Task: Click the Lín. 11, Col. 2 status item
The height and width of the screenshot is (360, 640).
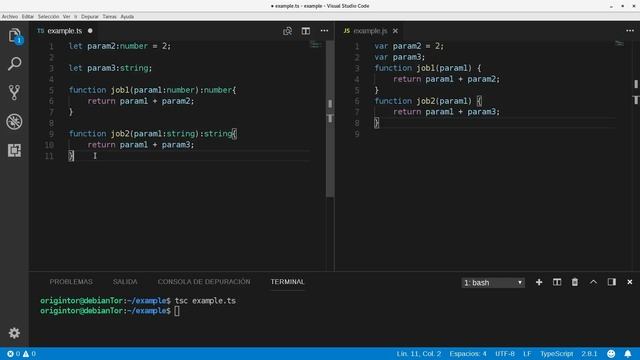Action: [419, 354]
